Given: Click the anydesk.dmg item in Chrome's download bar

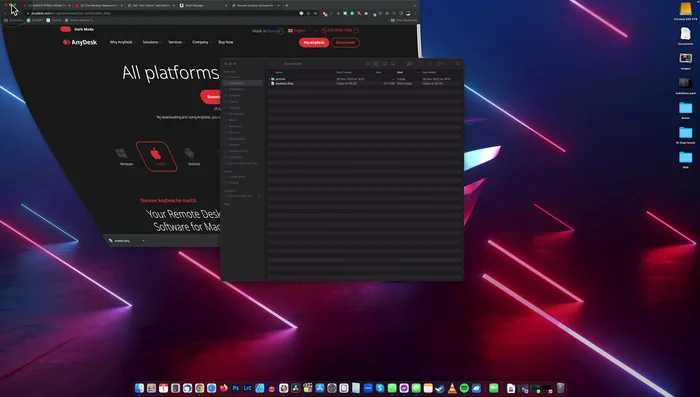Looking at the screenshot, I should [x=122, y=241].
